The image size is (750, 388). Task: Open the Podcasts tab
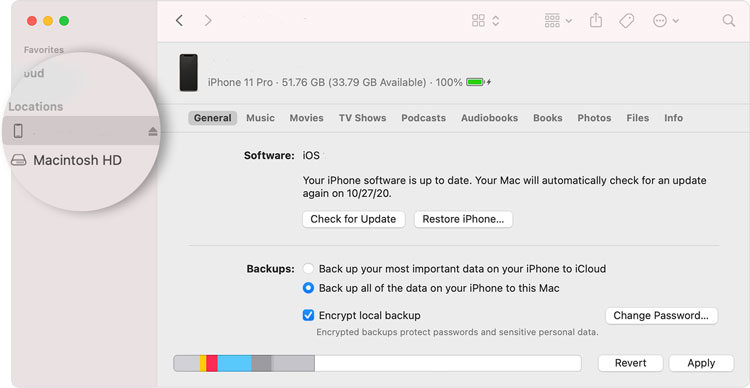[x=423, y=118]
